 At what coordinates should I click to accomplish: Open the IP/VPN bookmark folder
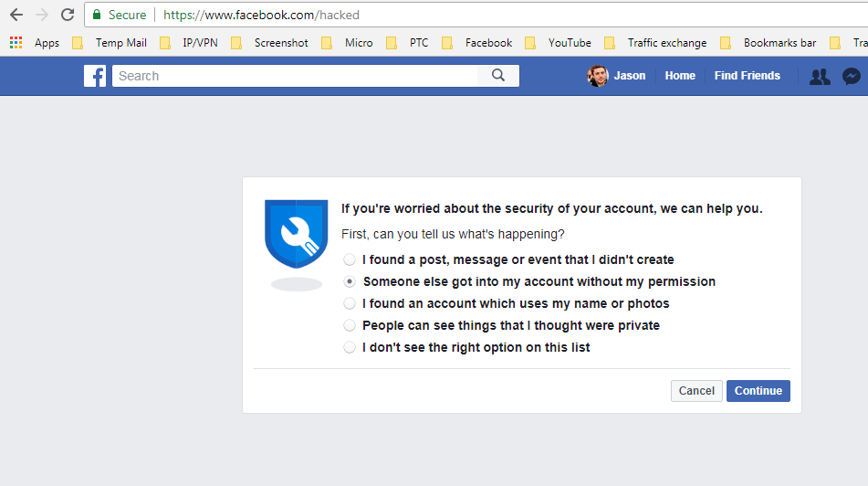click(x=190, y=43)
